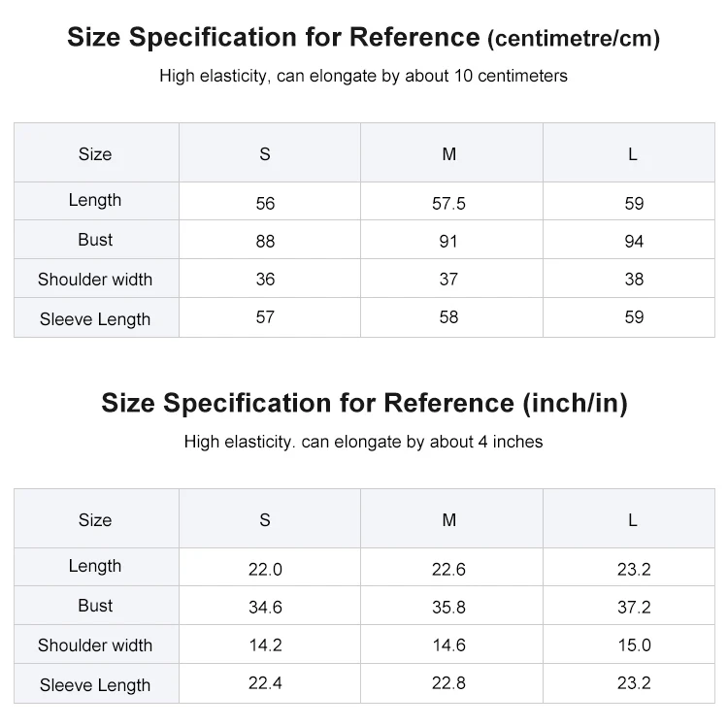Click the Length value 22.0 cell
This screenshot has height=727, width=728.
(270, 567)
